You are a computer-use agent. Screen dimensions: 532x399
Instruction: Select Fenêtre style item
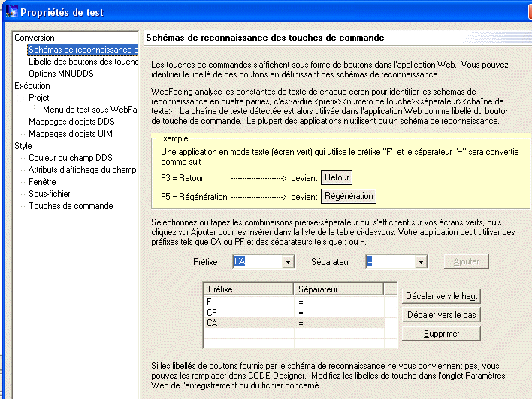(x=42, y=182)
